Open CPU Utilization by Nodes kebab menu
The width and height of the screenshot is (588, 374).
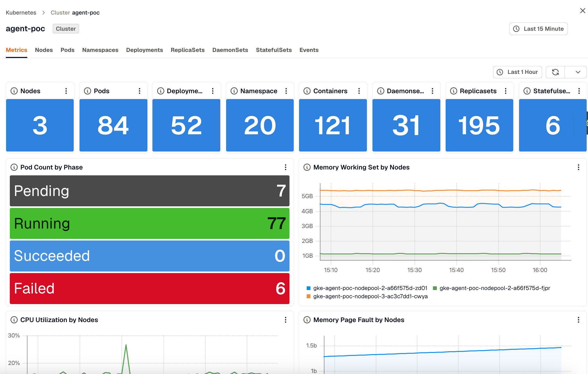[286, 320]
